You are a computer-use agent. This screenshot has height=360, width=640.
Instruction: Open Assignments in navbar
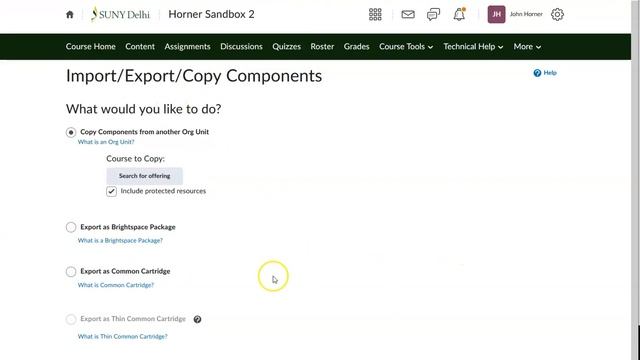tap(187, 47)
